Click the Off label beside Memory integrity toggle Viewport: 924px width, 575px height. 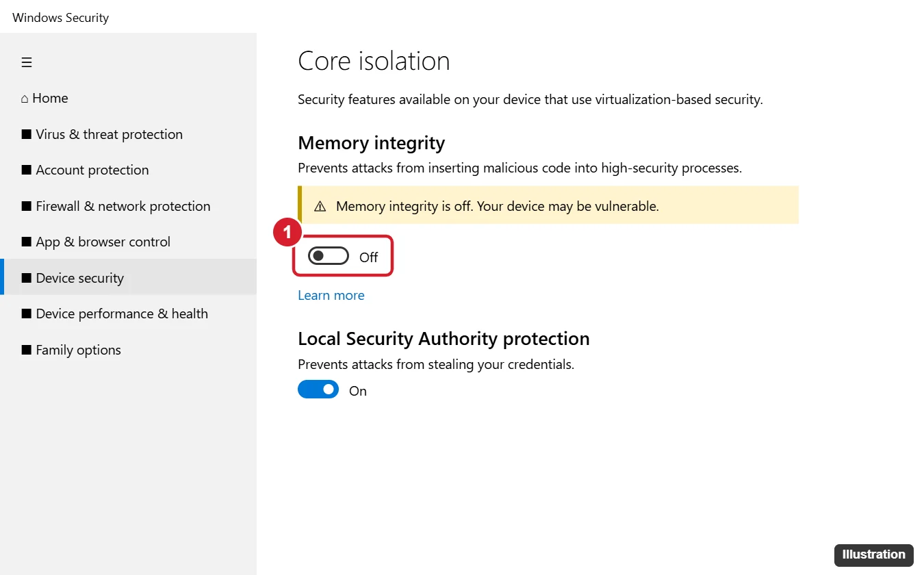tap(368, 257)
